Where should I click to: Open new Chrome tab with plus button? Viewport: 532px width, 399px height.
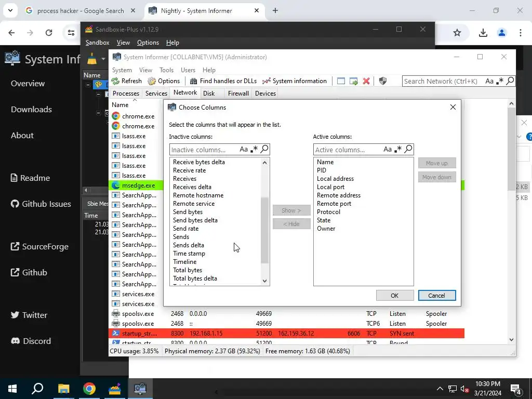[x=275, y=10]
